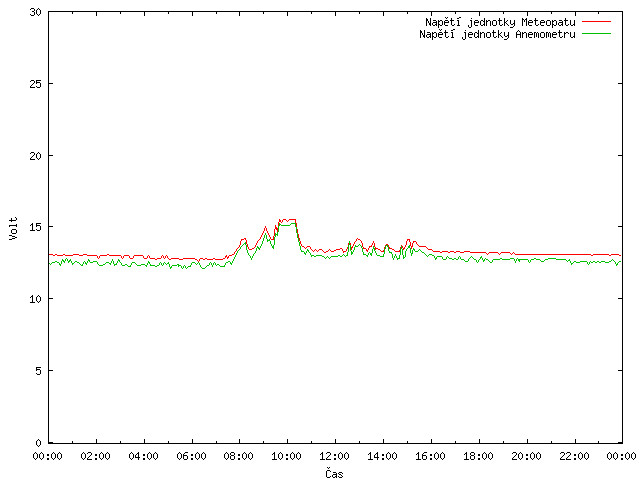Click y-axis value 10
The width and height of the screenshot is (640, 480).
36,299
